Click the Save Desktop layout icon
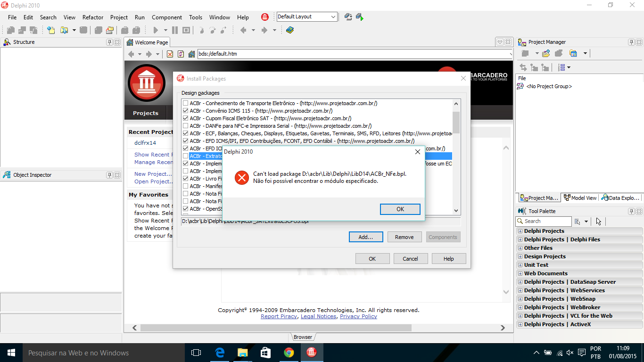This screenshot has width=644, height=362. tap(348, 17)
